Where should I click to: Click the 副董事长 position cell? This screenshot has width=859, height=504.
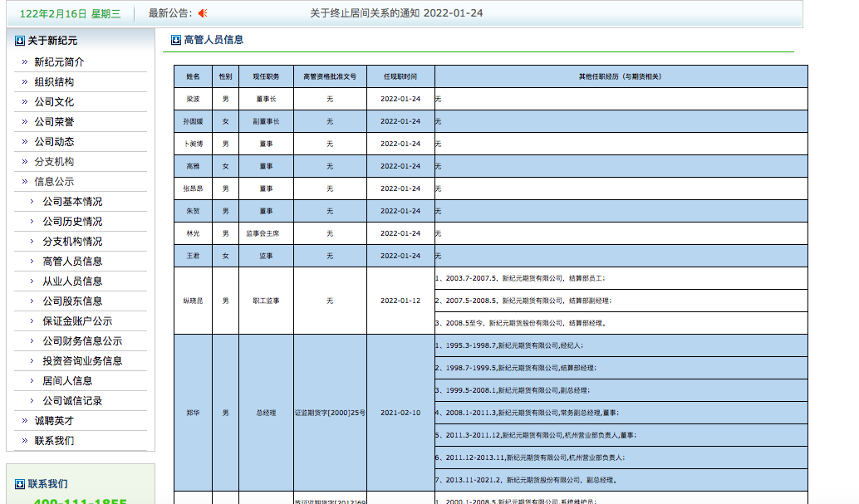point(266,121)
